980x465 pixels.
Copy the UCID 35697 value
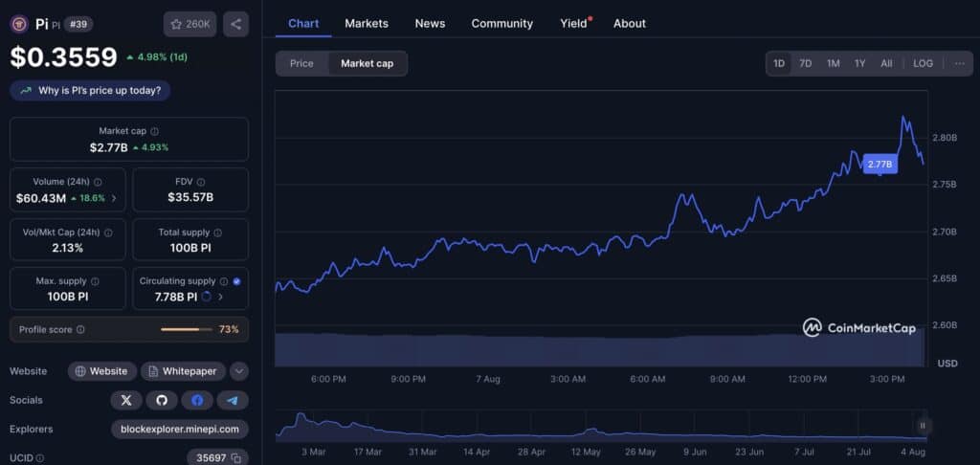point(236,458)
